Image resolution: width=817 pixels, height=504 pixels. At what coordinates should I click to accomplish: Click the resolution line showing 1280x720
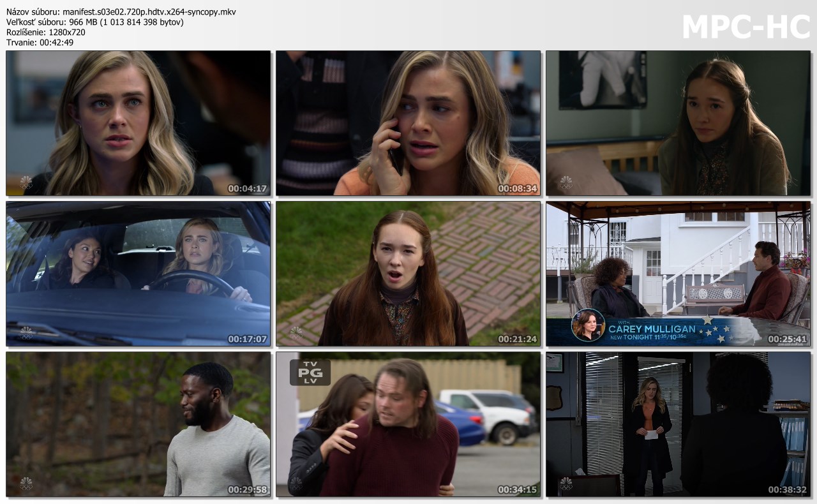(45, 33)
